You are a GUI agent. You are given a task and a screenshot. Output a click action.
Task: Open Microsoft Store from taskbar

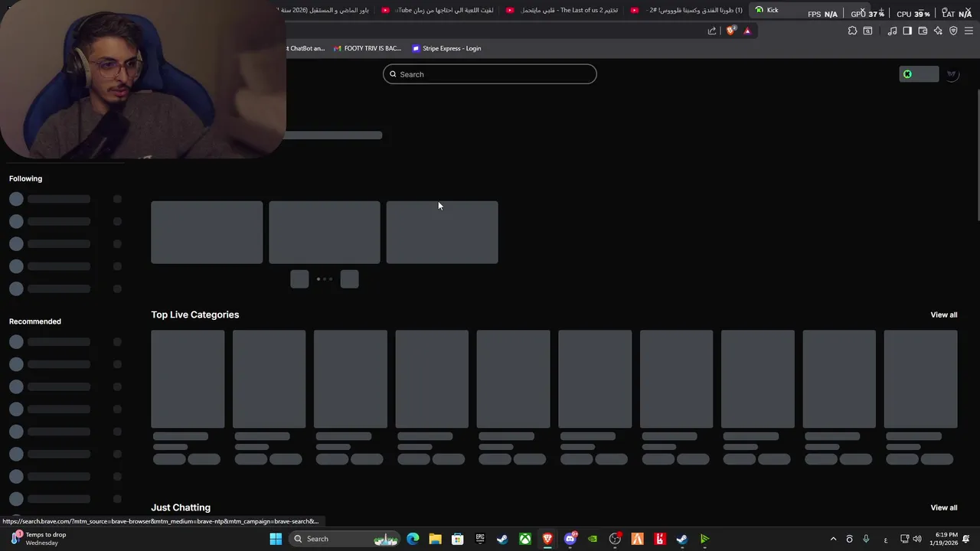457,539
